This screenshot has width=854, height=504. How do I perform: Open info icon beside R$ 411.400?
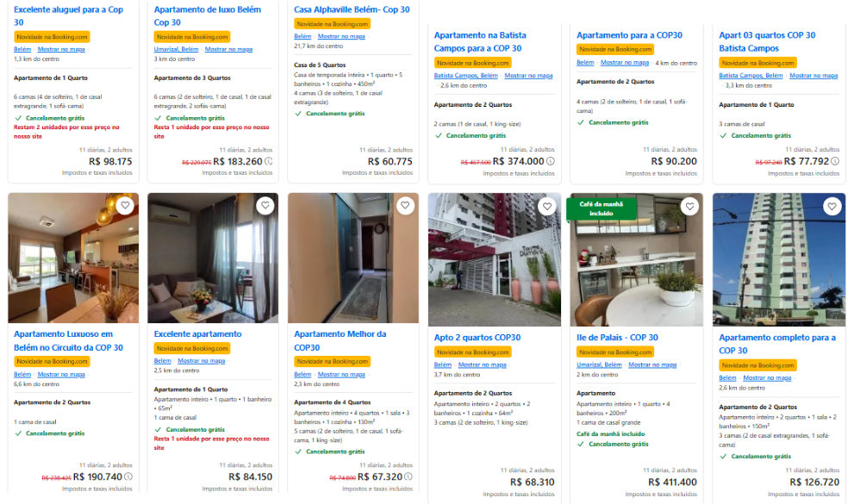702,478
